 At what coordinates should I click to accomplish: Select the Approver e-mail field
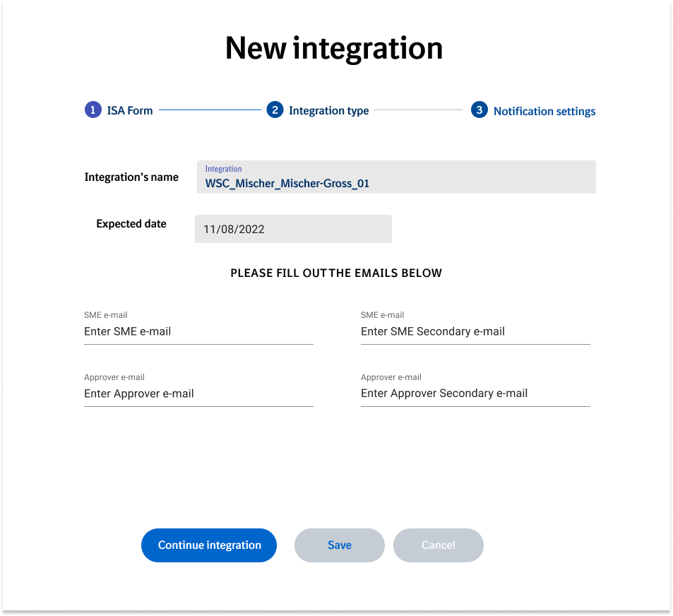198,393
